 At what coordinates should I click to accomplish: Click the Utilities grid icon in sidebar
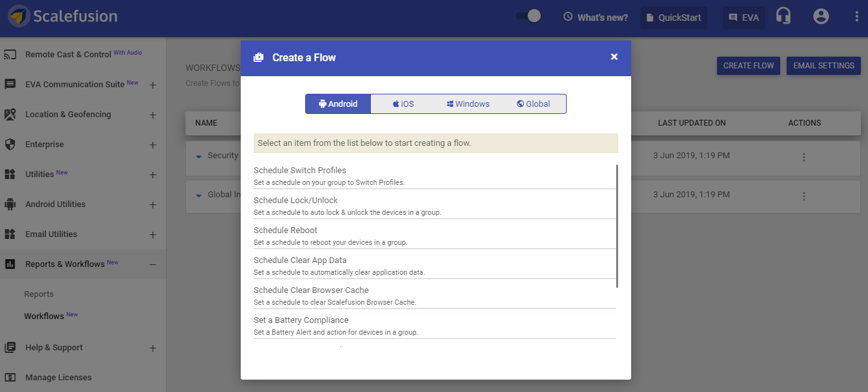click(10, 175)
